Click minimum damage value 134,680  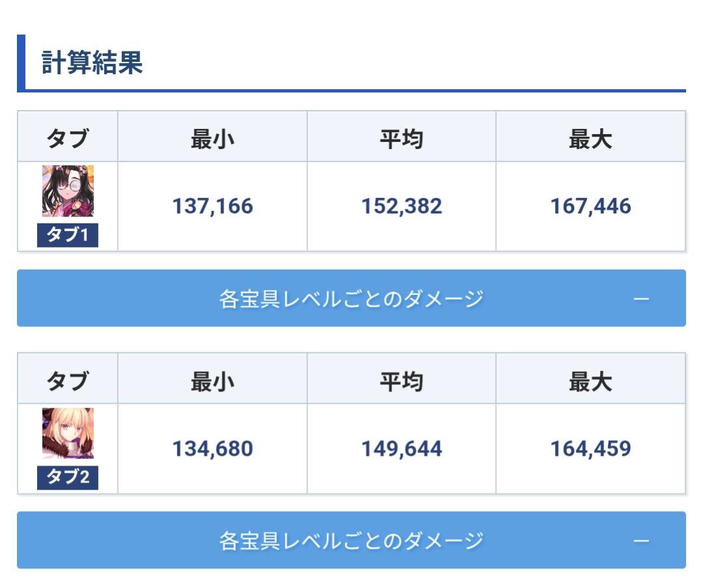click(x=212, y=449)
